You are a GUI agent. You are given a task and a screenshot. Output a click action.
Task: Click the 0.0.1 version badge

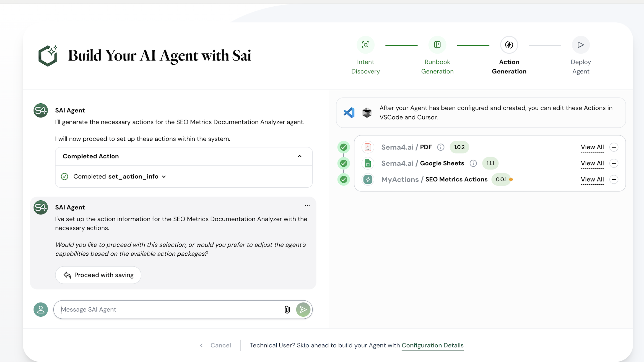(501, 180)
